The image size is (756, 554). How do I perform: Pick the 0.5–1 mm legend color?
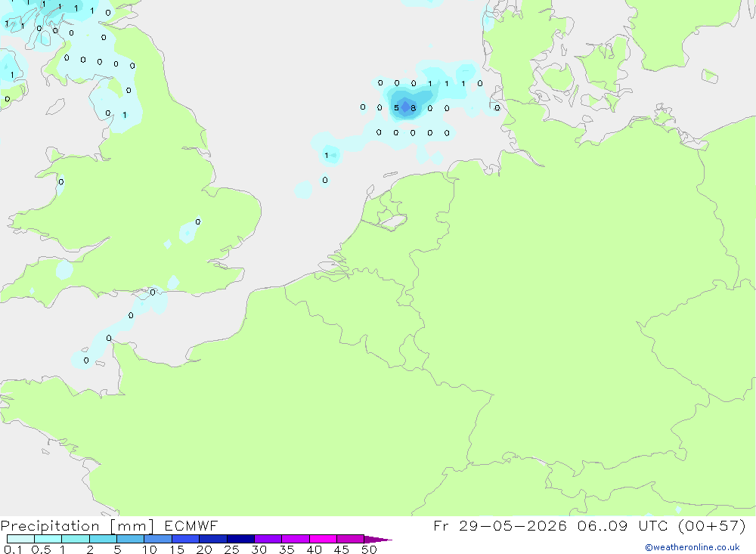click(x=48, y=539)
